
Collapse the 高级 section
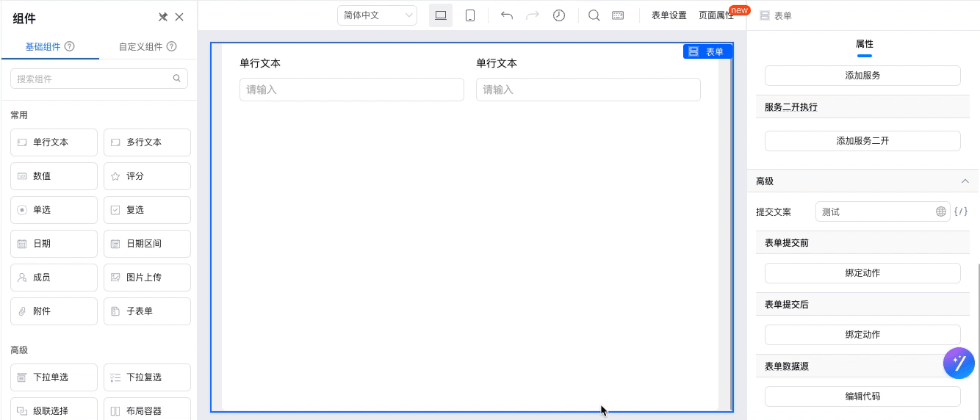[965, 181]
